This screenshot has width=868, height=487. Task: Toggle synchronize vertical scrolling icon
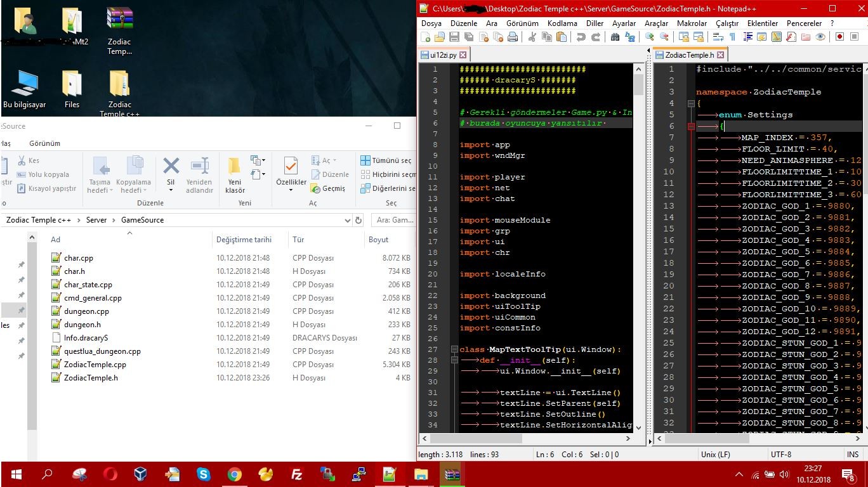[x=683, y=37]
